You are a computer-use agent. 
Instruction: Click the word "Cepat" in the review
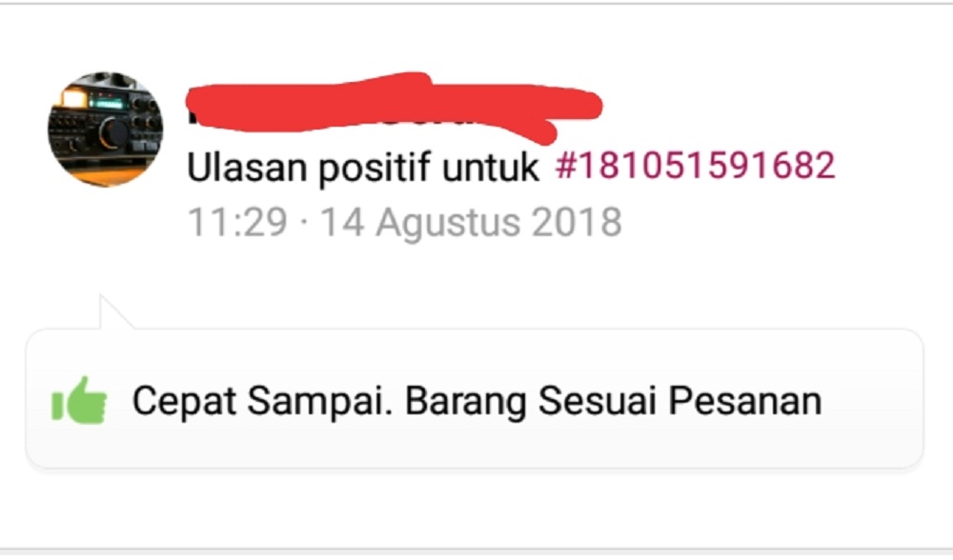[184, 403]
